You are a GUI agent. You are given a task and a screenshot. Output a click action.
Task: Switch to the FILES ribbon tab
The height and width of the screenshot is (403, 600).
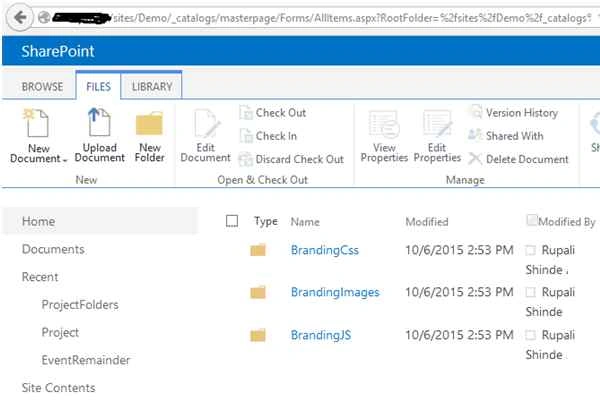[x=98, y=86]
